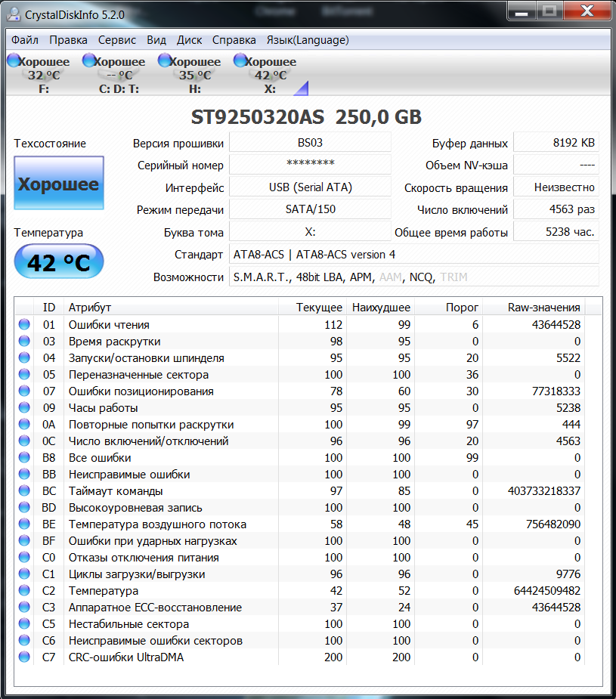
Task: Select the Переназначенные сектора attribute text
Action: [x=138, y=375]
